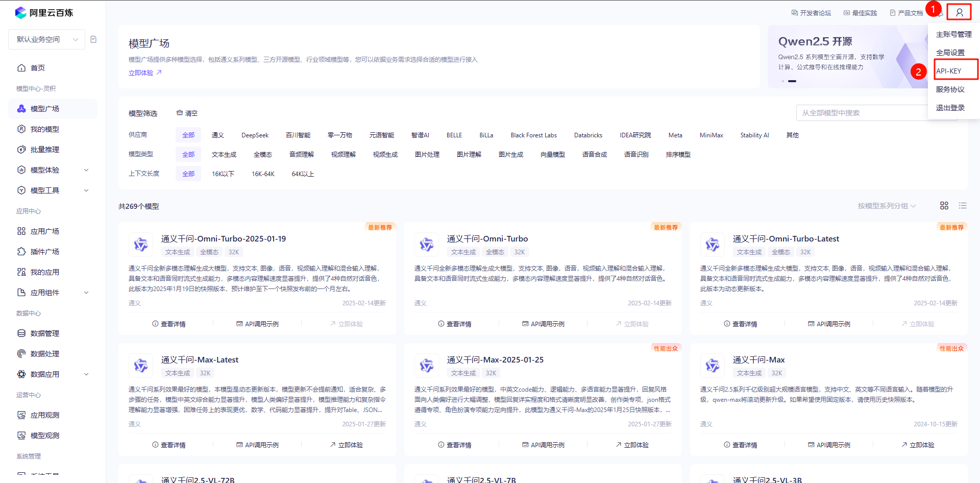Click API调用示例 on 通义千问-Omni-Turbo card
Viewport: 980px width, 483px height.
543,324
